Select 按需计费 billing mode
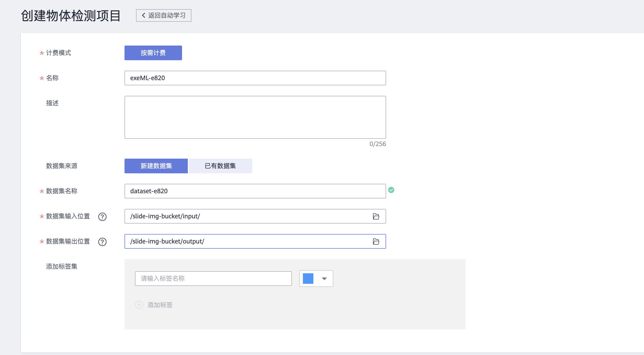The height and width of the screenshot is (355, 644). (x=153, y=53)
